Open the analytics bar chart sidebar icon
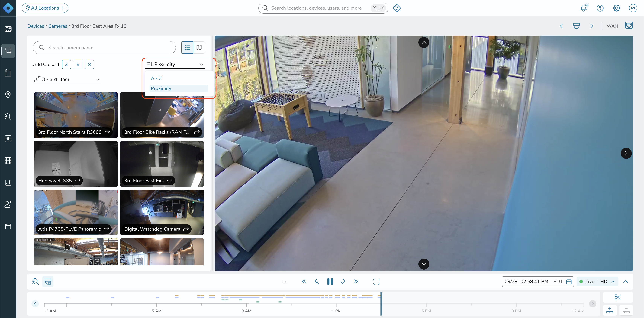Screen dimensions: 644x318 pyautogui.click(x=8, y=183)
